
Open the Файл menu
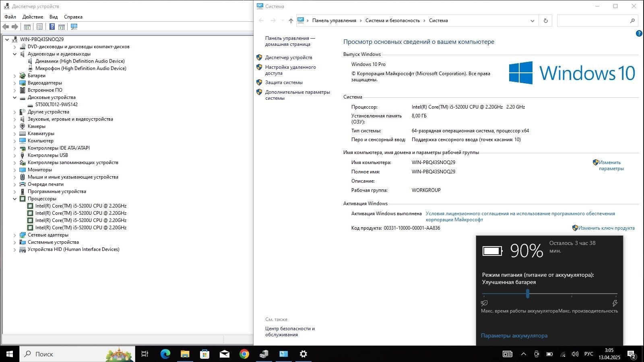tap(10, 17)
